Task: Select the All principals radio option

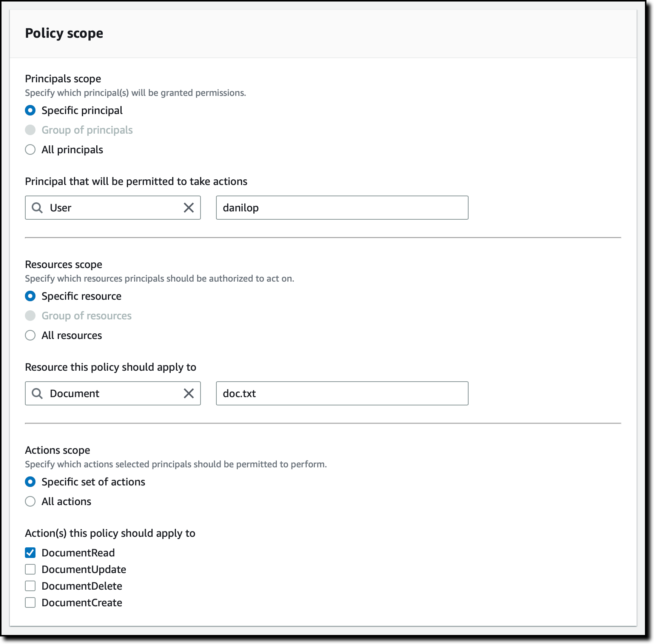Action: click(30, 149)
